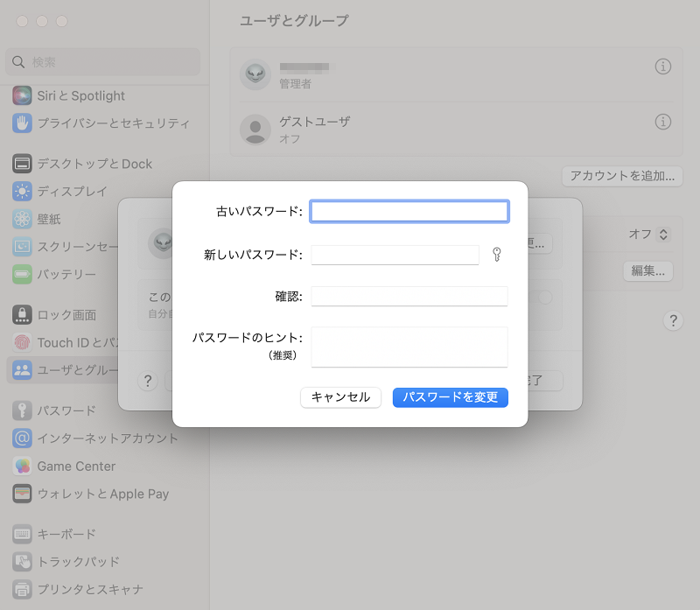Select プリンタとスキャナ label
Screen dimensions: 700x610
pyautogui.click(x=90, y=590)
